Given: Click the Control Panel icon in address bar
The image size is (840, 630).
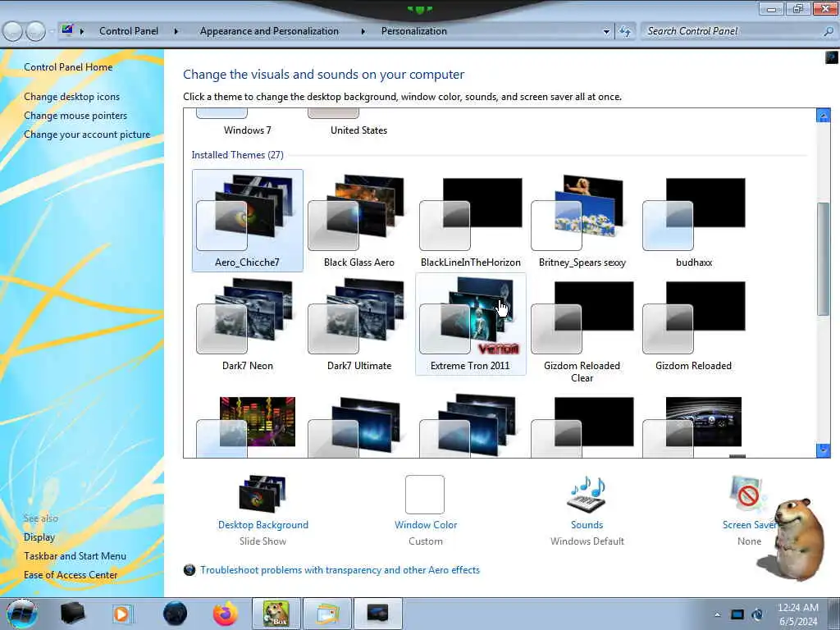Looking at the screenshot, I should pyautogui.click(x=67, y=30).
